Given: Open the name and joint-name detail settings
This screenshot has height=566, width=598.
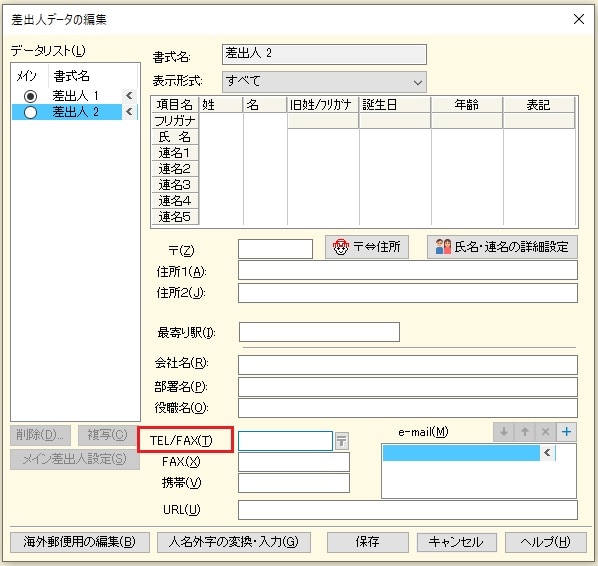Looking at the screenshot, I should pyautogui.click(x=502, y=247).
